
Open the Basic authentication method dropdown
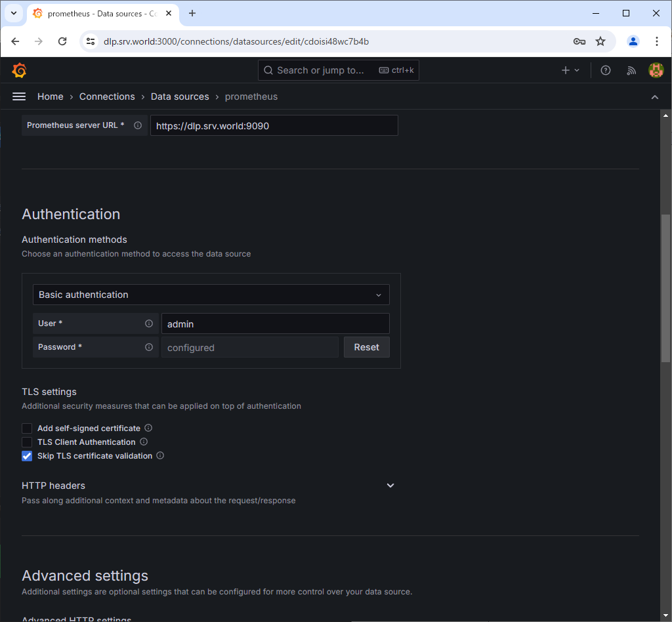[211, 295]
